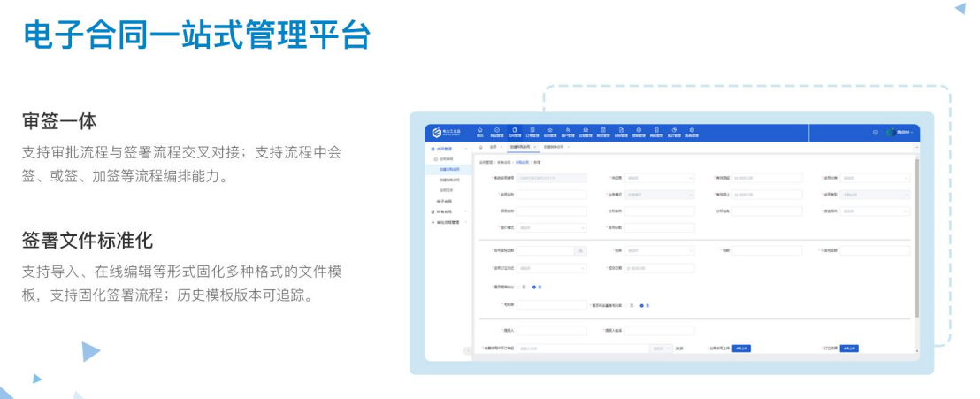Expand the 所有合同 group in the sidebar
980x399 pixels.
click(x=465, y=212)
